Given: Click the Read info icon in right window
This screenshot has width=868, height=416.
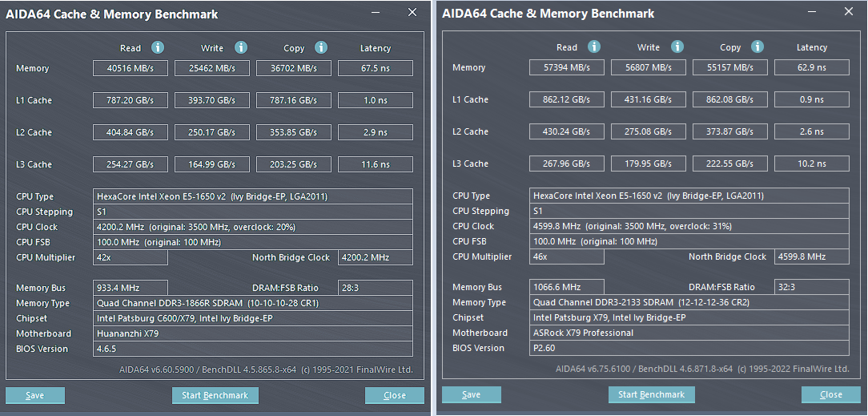Looking at the screenshot, I should [594, 47].
